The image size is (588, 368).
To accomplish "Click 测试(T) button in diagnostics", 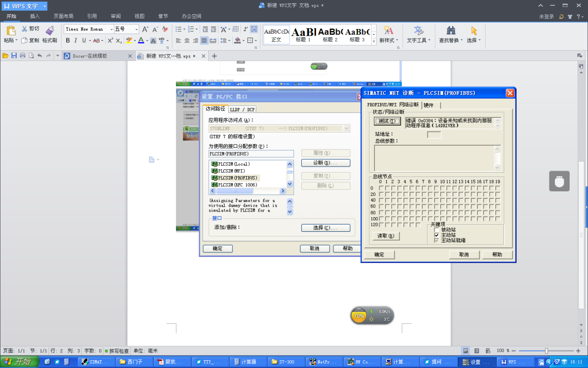I will 387,121.
